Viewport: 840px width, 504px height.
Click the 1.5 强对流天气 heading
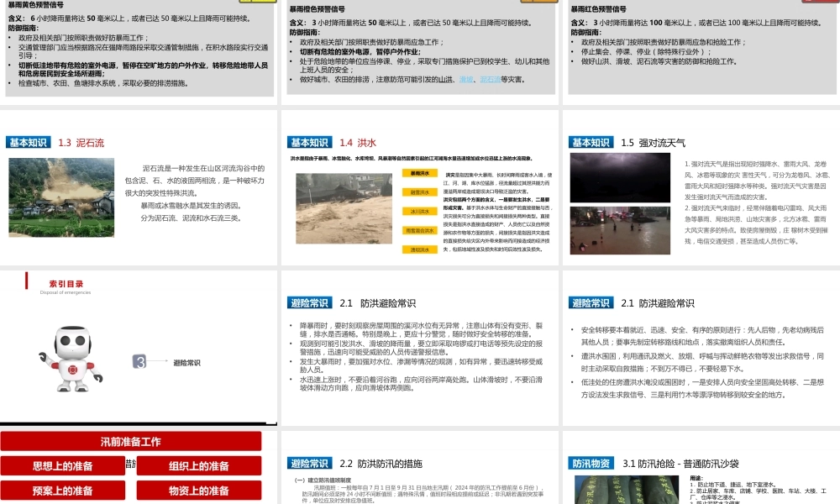point(653,143)
